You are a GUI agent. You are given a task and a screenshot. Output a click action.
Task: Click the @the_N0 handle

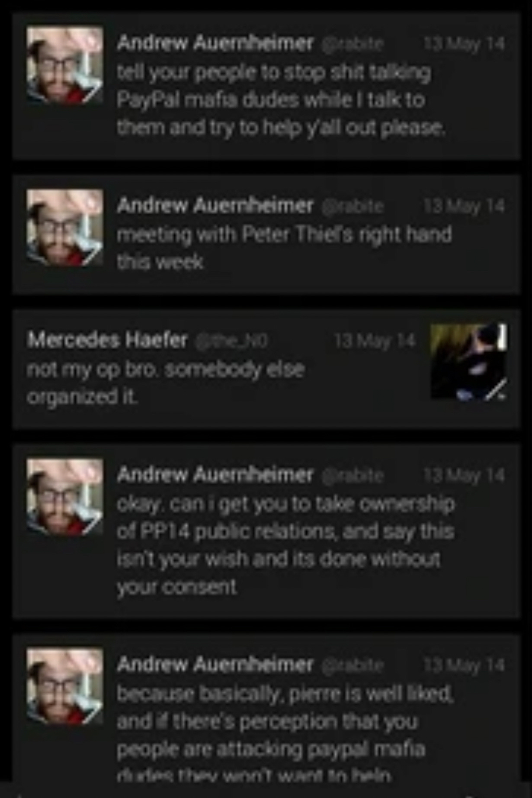coord(231,341)
